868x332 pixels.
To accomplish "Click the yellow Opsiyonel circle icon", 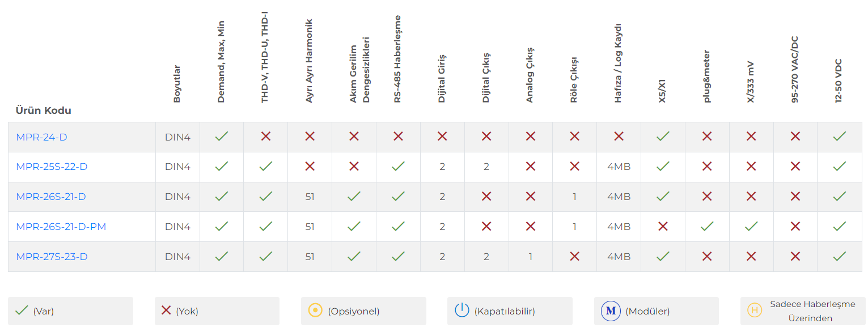I will pos(315,310).
